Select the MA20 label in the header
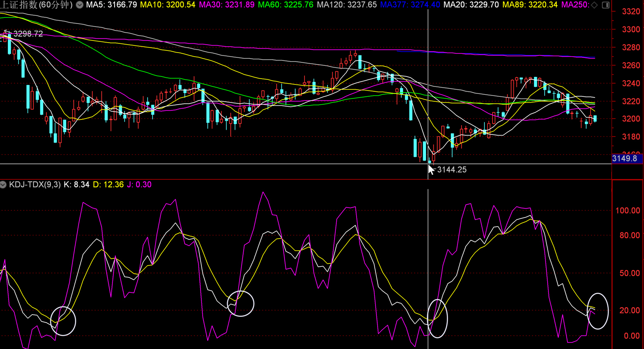Viewport: 644px width, 349px height. 471,5
